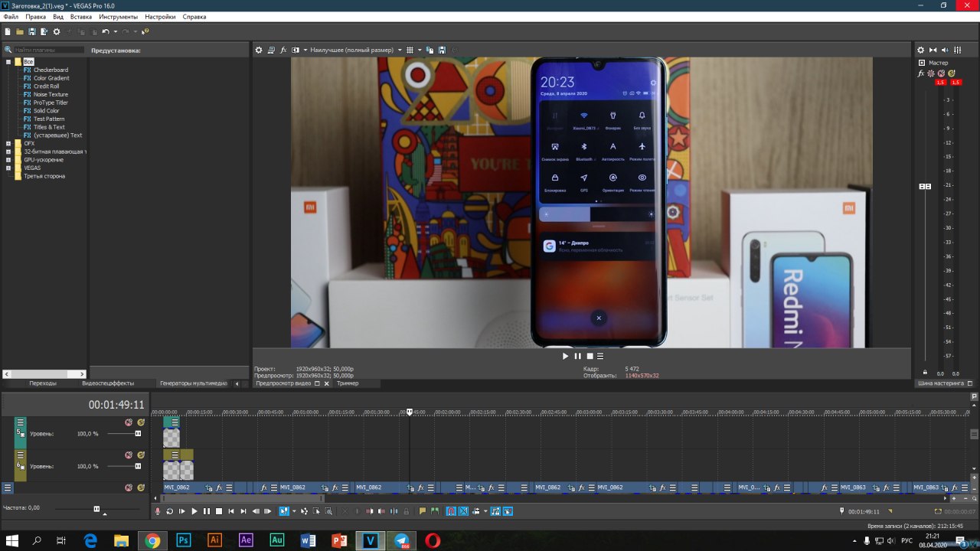Mute track 5 in the track header
980x551 pixels.
point(129,422)
